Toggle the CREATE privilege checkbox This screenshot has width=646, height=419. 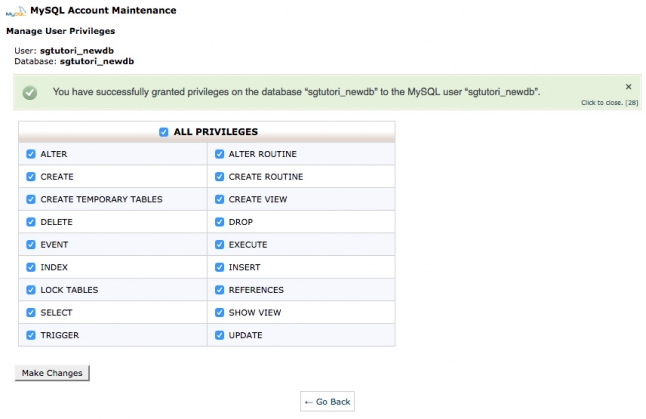click(x=30, y=177)
